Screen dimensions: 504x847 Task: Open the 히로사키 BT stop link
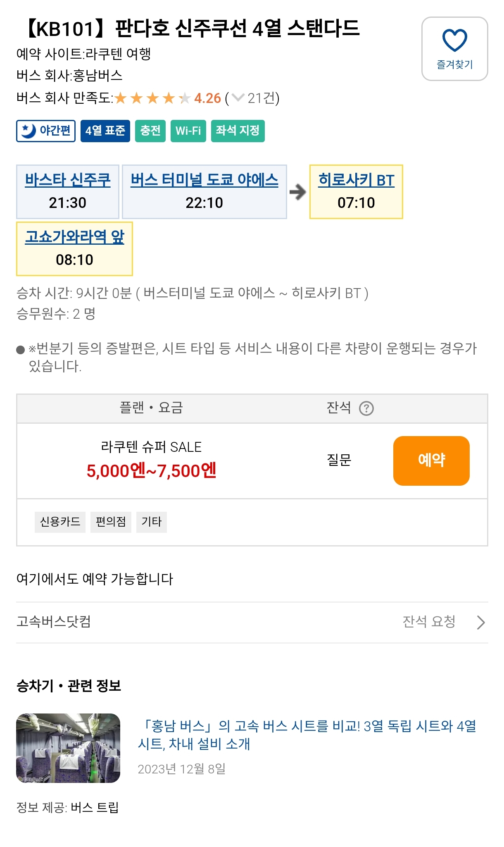pos(356,180)
